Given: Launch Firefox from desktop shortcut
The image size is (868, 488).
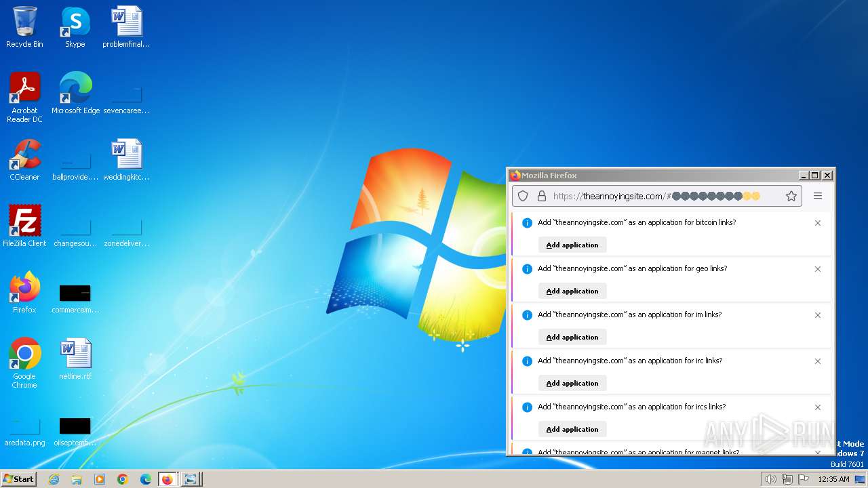Looking at the screenshot, I should (x=24, y=293).
